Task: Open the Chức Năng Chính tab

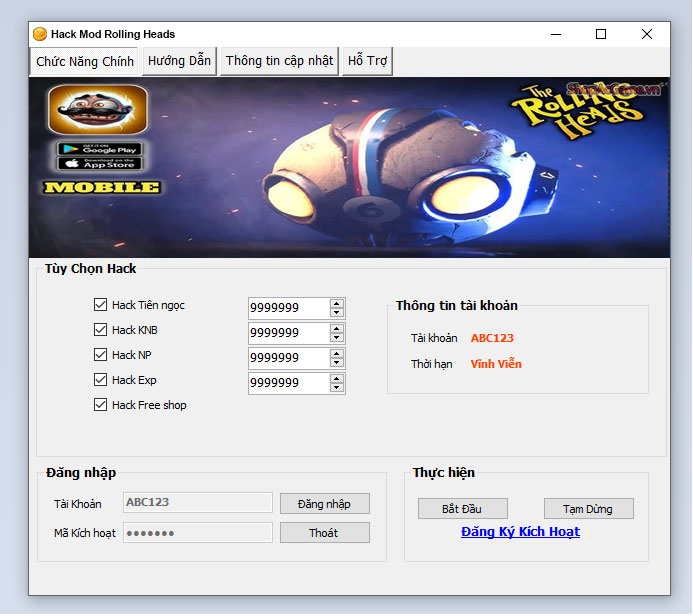Action: [84, 61]
